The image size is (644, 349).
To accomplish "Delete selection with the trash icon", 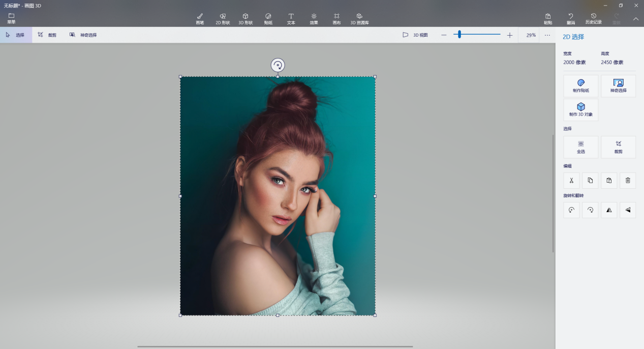I will (x=628, y=180).
